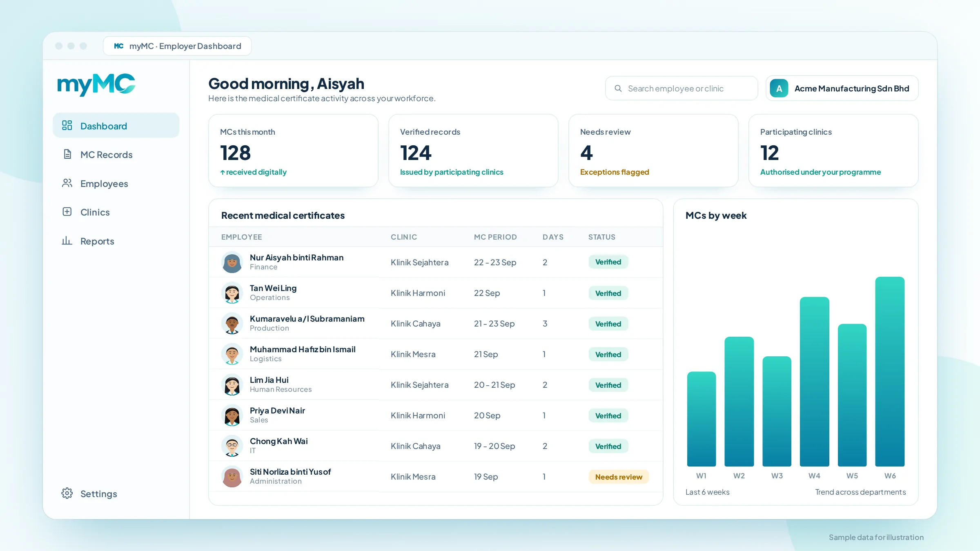This screenshot has height=551, width=980.
Task: Click Kumaravelu a/l Subramaniam's avatar
Action: [x=232, y=323]
